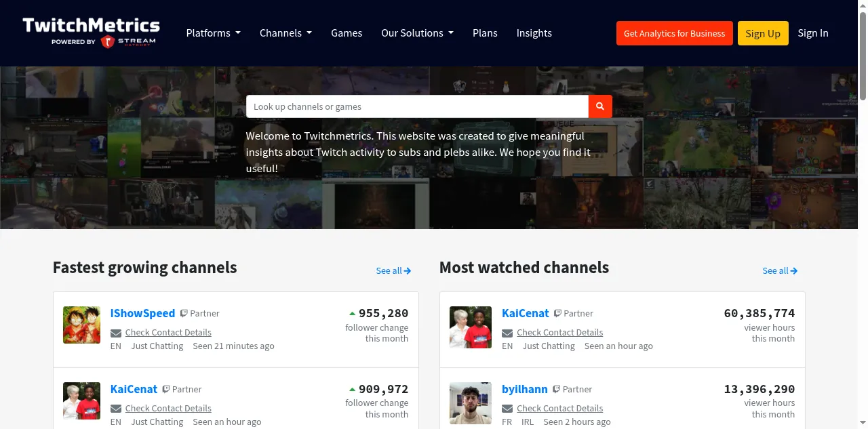Viewport: 868px width, 429px height.
Task: Click Just Chatting tag in IShowSpeed row
Action: (157, 346)
